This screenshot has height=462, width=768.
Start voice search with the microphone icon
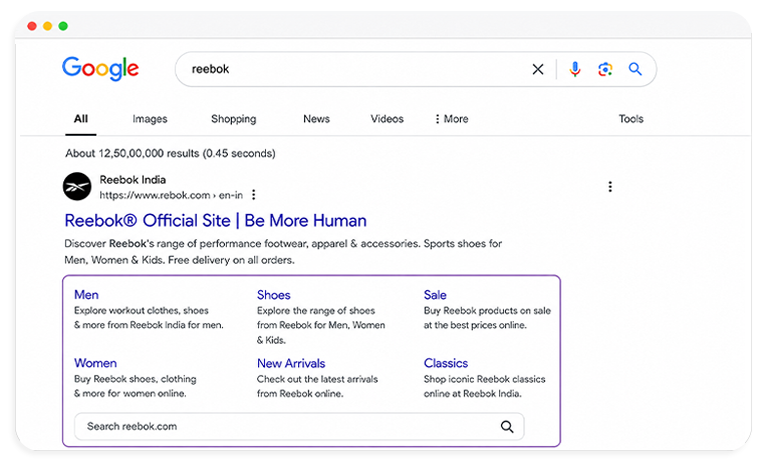coord(575,70)
